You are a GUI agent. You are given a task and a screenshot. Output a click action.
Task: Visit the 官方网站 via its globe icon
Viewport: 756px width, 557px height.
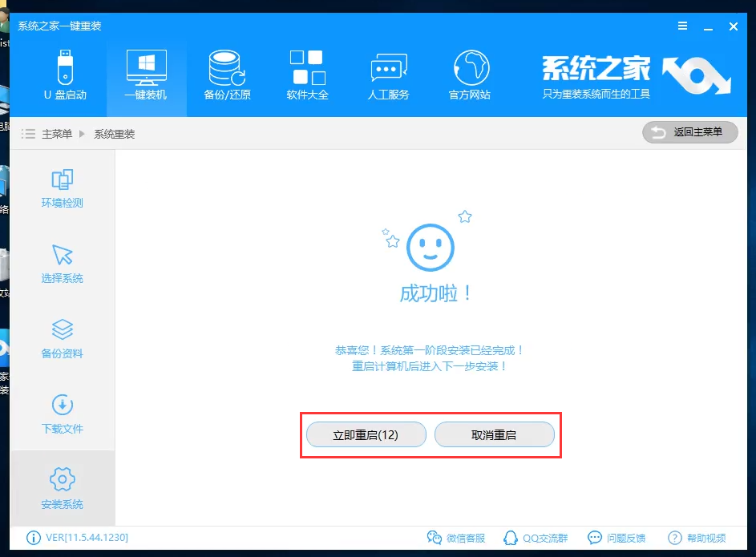point(469,74)
